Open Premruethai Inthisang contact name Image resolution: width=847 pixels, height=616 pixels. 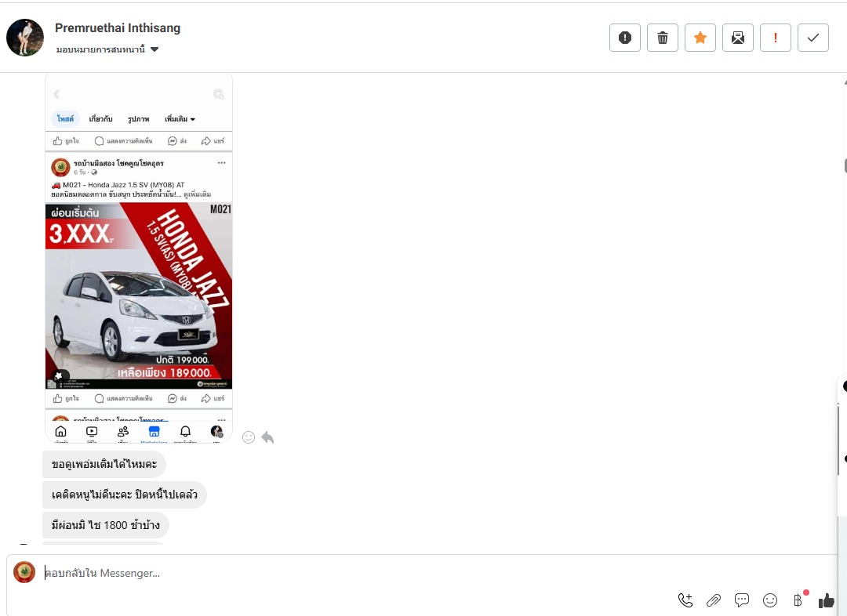[118, 28]
